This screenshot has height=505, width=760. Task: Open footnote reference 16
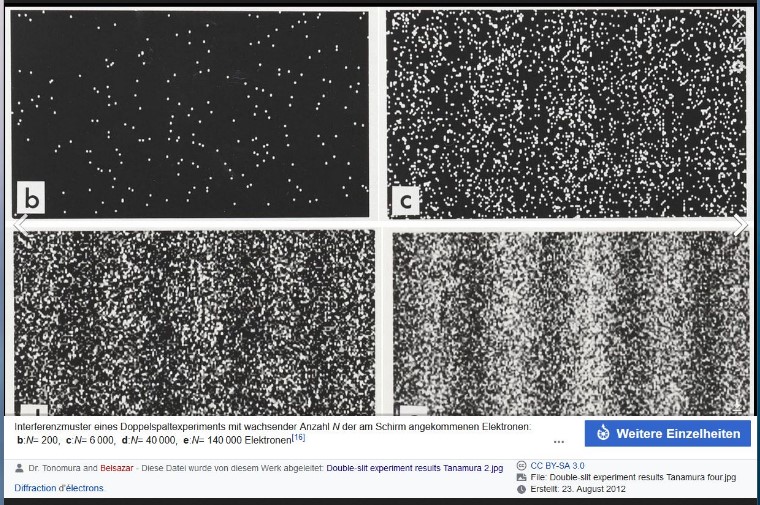[298, 437]
